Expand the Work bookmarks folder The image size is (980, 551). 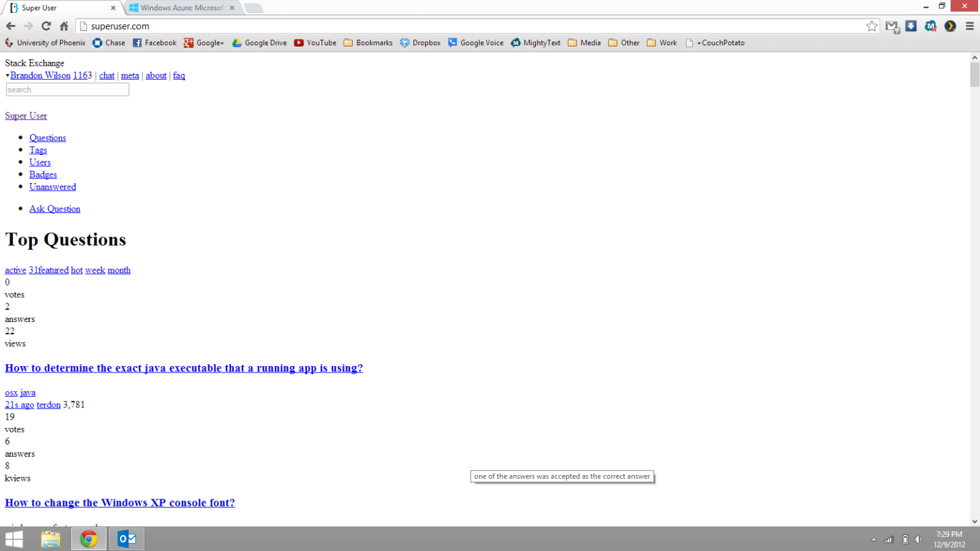tap(662, 43)
